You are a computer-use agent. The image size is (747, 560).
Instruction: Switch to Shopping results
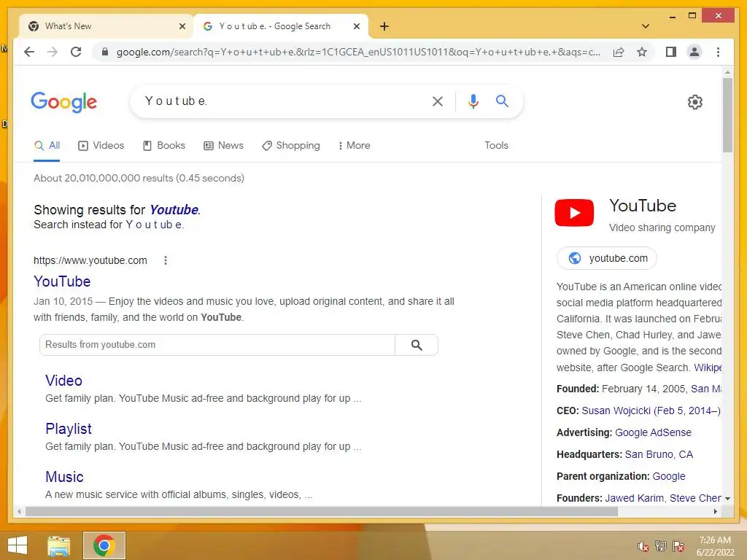coord(291,146)
